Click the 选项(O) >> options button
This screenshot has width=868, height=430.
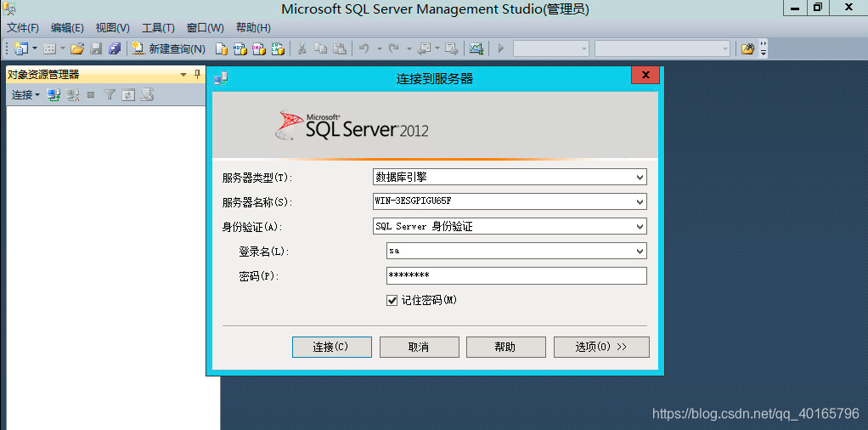[601, 347]
